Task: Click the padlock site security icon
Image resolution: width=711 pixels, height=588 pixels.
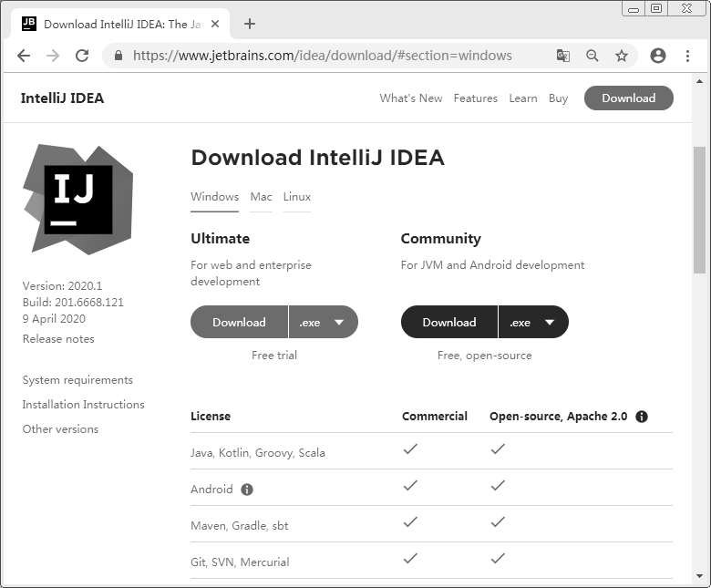Action: pyautogui.click(x=118, y=56)
